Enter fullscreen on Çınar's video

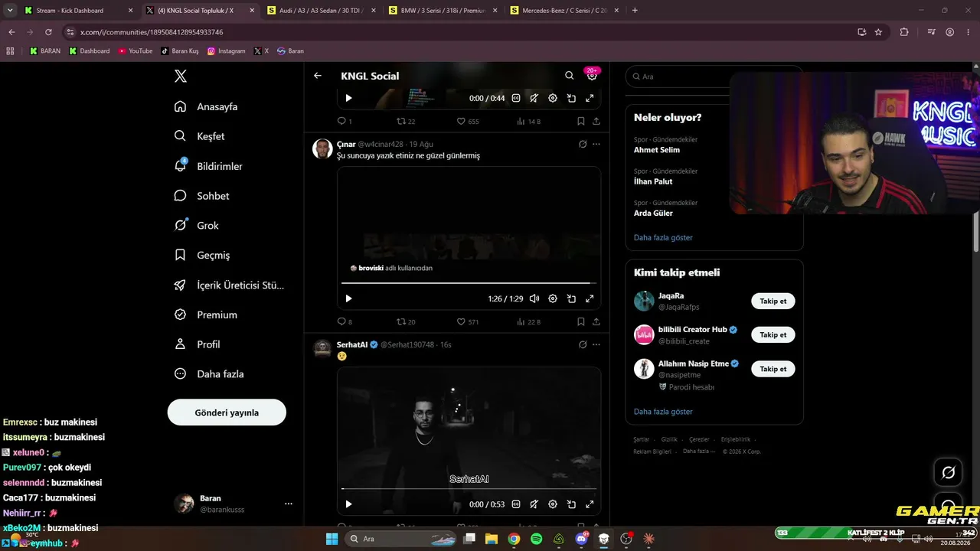pyautogui.click(x=590, y=298)
